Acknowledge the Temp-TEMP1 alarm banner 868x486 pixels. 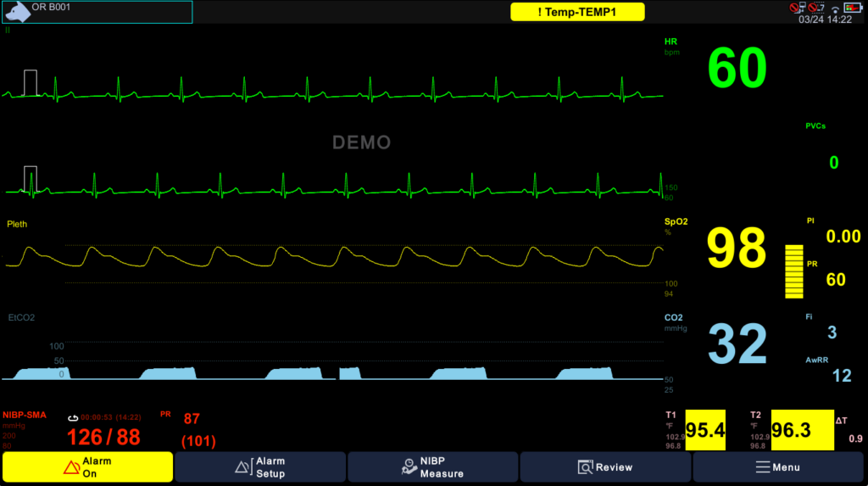pos(577,12)
